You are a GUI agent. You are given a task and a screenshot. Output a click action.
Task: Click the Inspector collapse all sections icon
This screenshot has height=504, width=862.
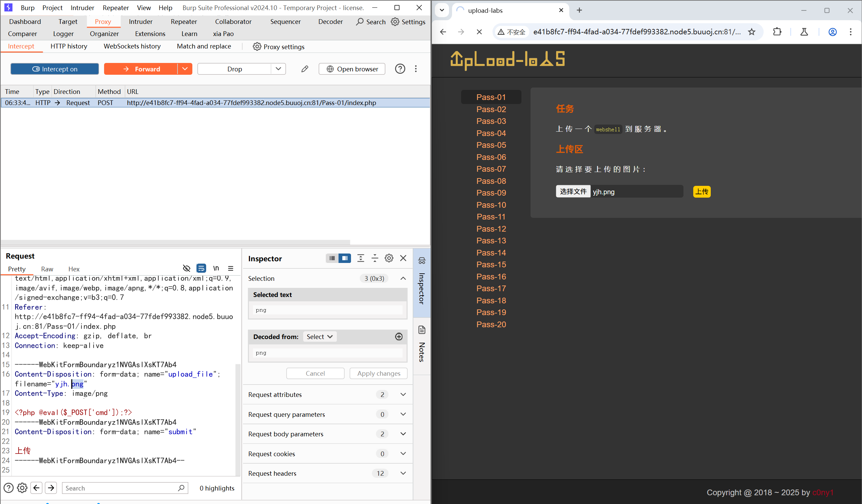375,258
